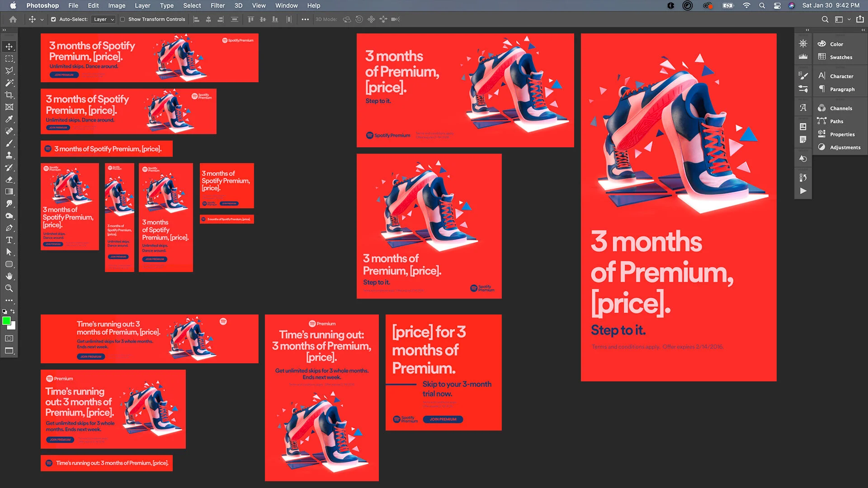
Task: Open the Character panel
Action: 840,76
